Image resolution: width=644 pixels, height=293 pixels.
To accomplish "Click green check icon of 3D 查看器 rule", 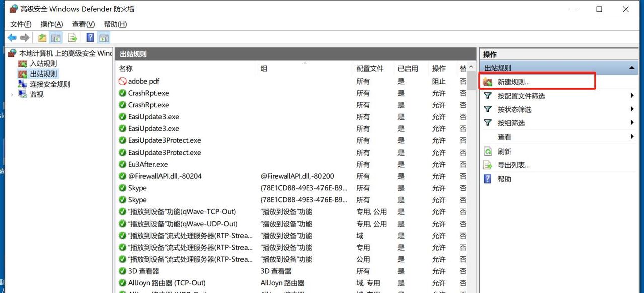I will coord(122,271).
